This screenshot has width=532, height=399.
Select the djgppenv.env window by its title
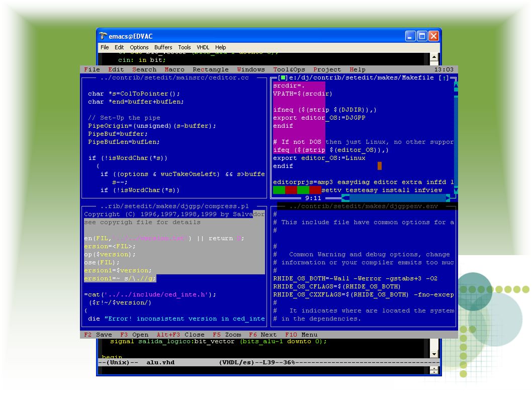click(364, 206)
